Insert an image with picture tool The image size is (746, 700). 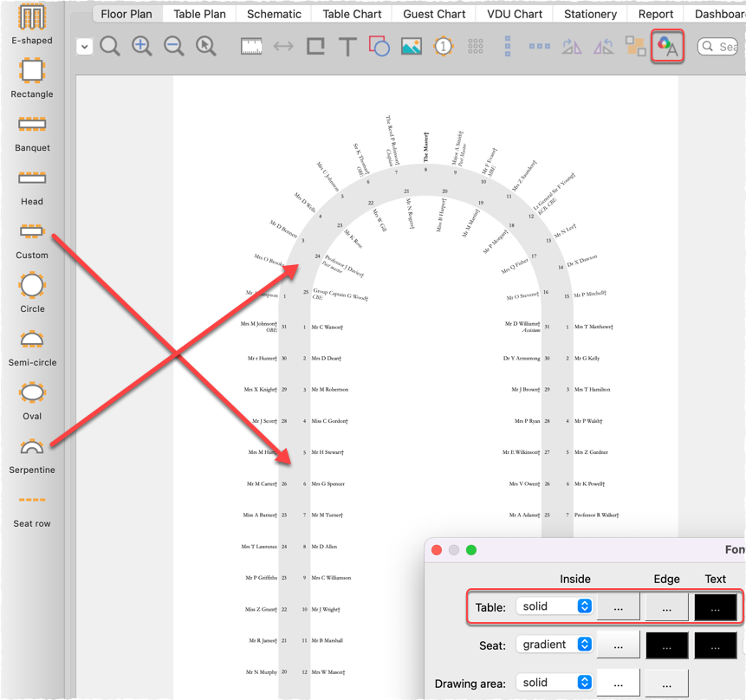pyautogui.click(x=412, y=46)
